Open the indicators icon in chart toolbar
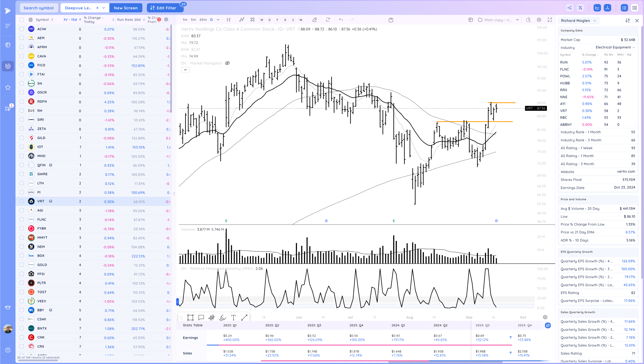The height and width of the screenshot is (364, 644). click(241, 20)
